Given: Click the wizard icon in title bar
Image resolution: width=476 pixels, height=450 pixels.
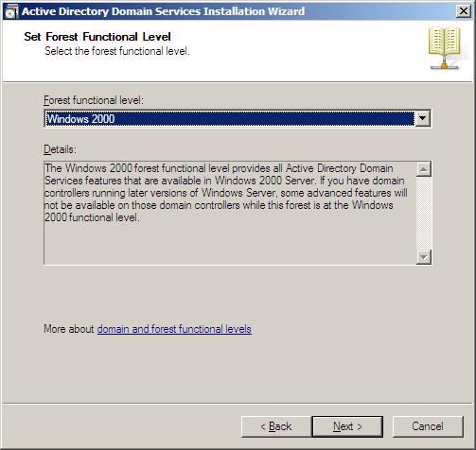Looking at the screenshot, I should [x=10, y=11].
